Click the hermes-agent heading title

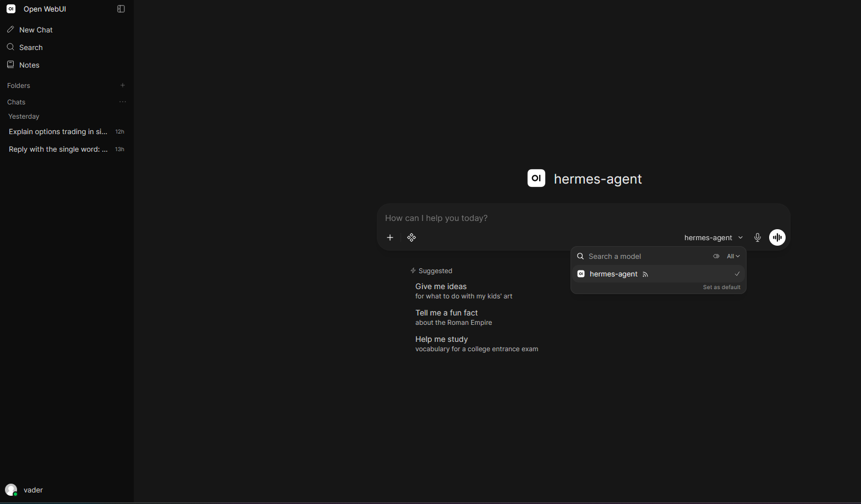click(x=598, y=179)
